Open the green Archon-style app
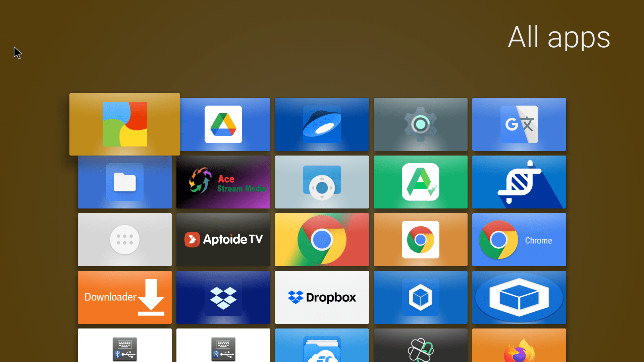 click(x=420, y=182)
